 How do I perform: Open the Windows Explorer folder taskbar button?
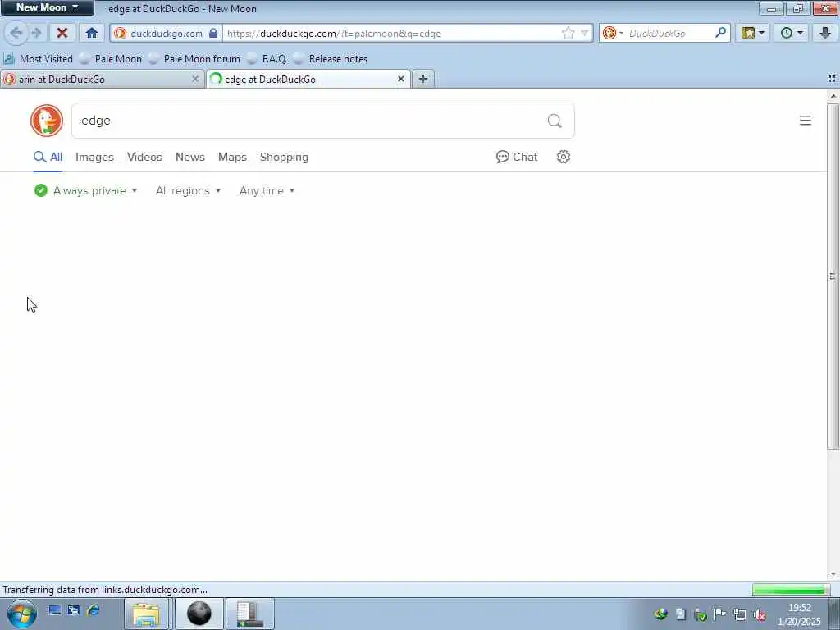(146, 614)
